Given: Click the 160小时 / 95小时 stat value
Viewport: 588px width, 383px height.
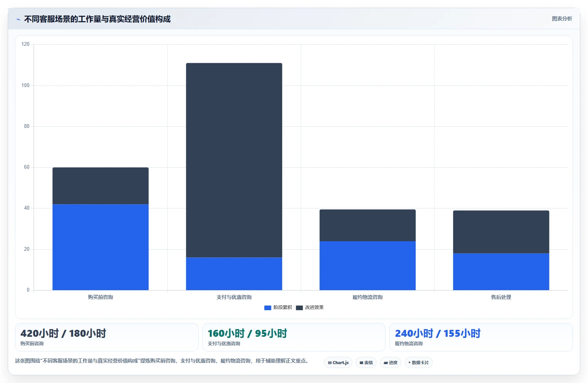Looking at the screenshot, I should coord(247,333).
